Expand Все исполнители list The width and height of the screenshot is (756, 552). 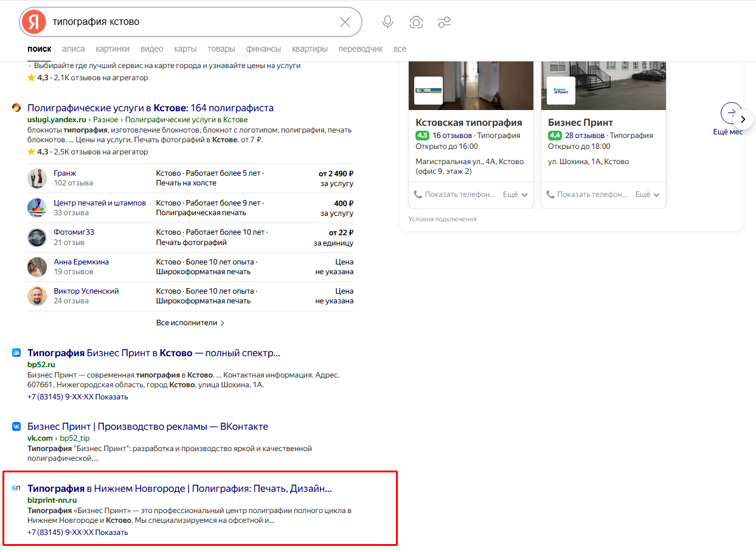190,323
